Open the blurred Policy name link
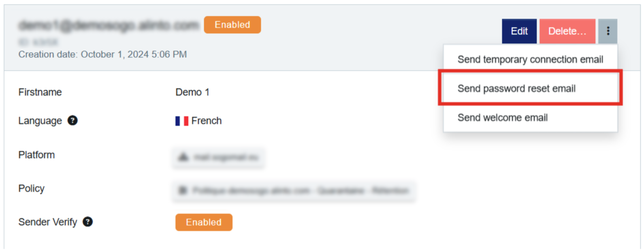The width and height of the screenshot is (644, 252). pyautogui.click(x=301, y=190)
